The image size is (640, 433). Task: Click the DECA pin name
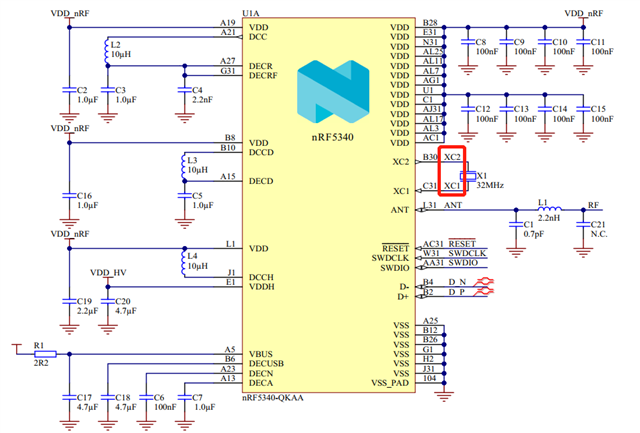click(261, 383)
